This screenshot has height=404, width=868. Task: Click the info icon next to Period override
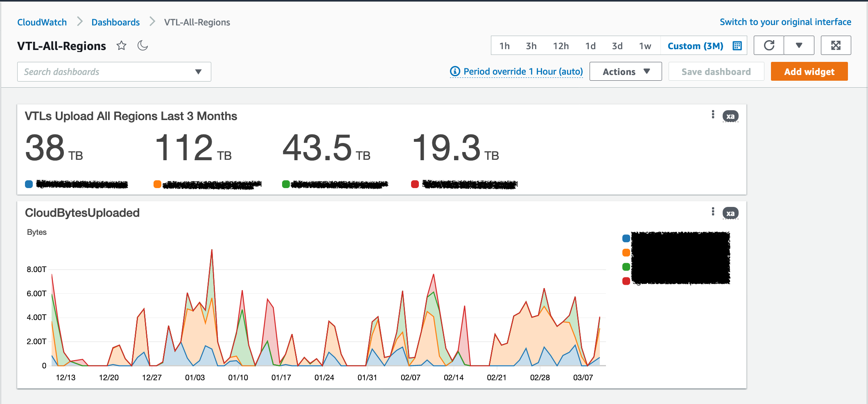point(454,71)
